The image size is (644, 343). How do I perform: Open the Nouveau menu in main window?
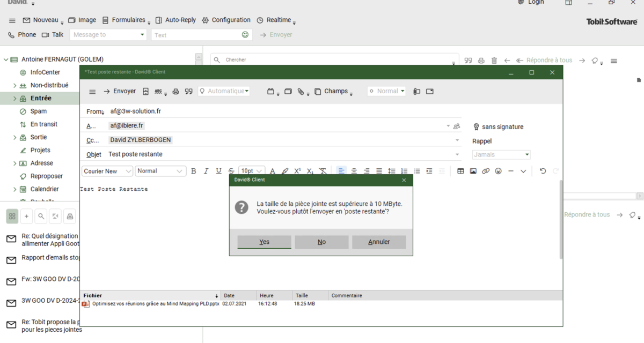point(42,20)
